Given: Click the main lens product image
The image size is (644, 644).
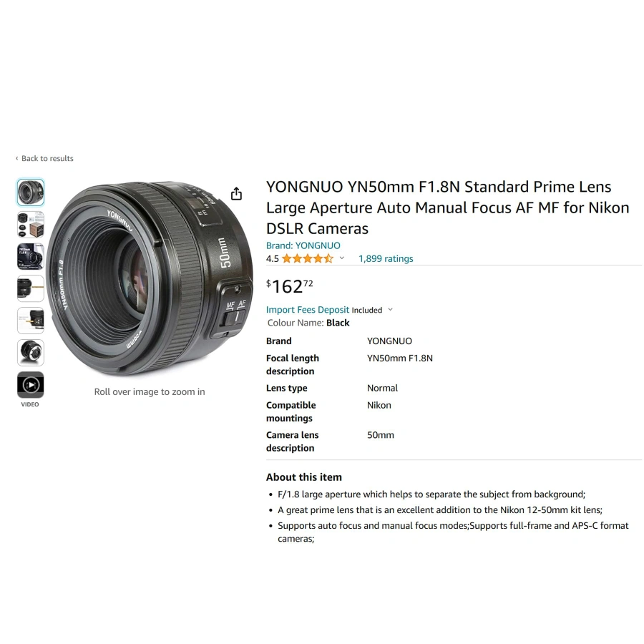Looking at the screenshot, I should coord(150,278).
